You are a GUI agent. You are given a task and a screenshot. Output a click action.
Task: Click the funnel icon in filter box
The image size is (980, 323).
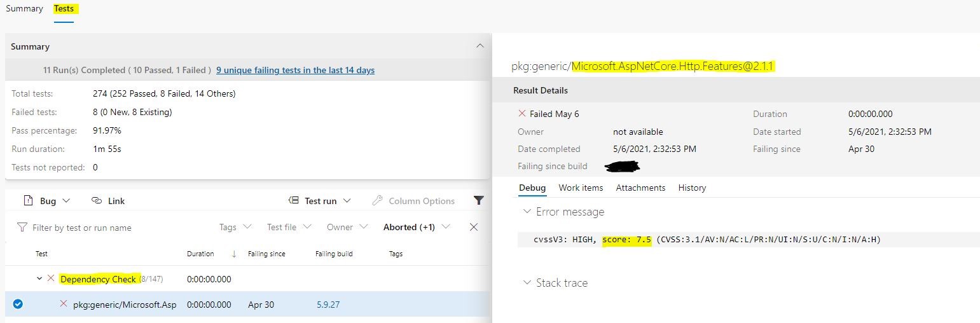[x=22, y=227]
